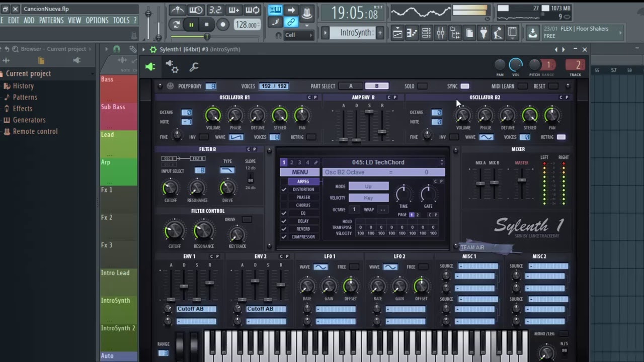
Task: Click the green speaker detached icon
Action: [150, 67]
